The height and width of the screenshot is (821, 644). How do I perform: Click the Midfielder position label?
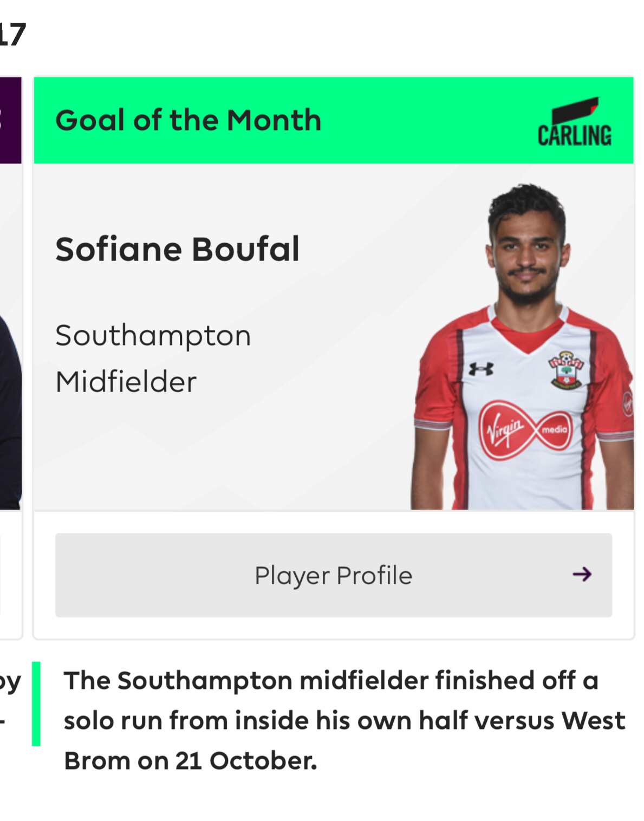click(126, 382)
